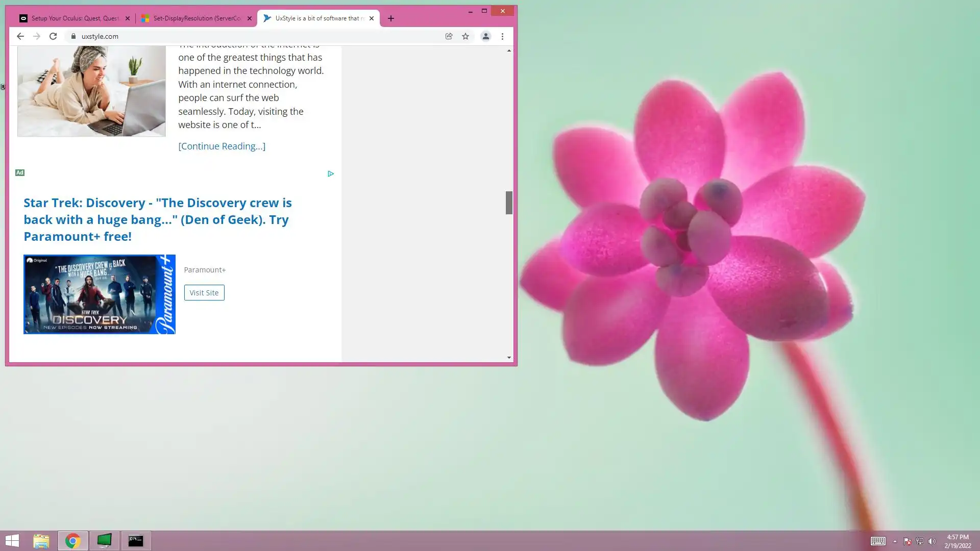Open the share page icon in the address bar
980x551 pixels.
[x=449, y=36]
